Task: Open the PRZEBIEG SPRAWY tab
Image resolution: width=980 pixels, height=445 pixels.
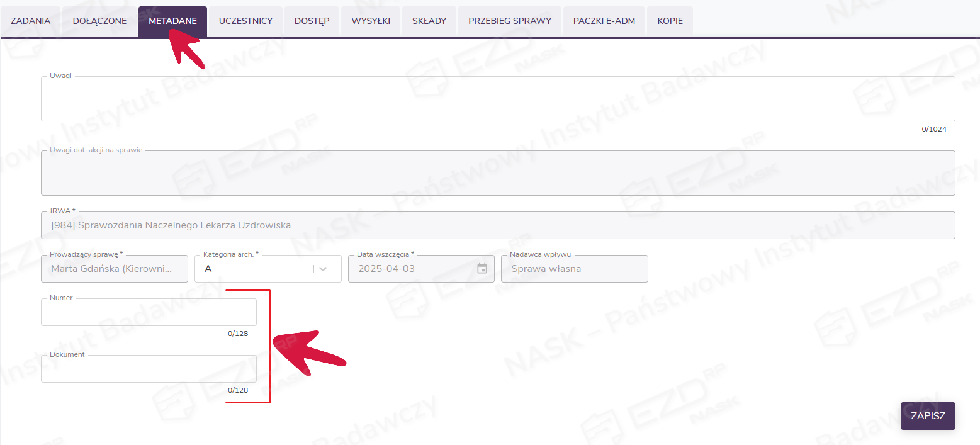Action: (x=510, y=21)
